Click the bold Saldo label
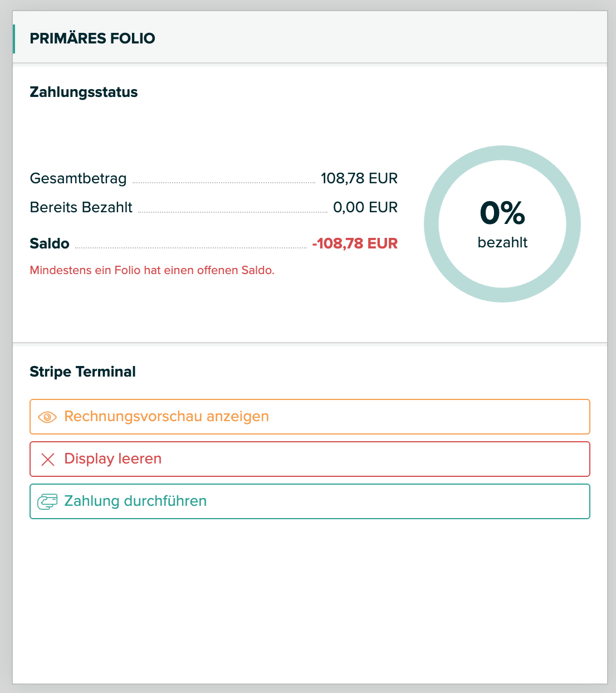This screenshot has height=693, width=616. click(x=50, y=243)
